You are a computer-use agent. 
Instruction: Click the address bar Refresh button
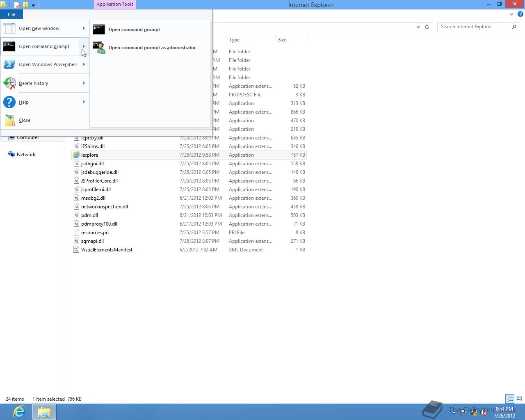427,27
